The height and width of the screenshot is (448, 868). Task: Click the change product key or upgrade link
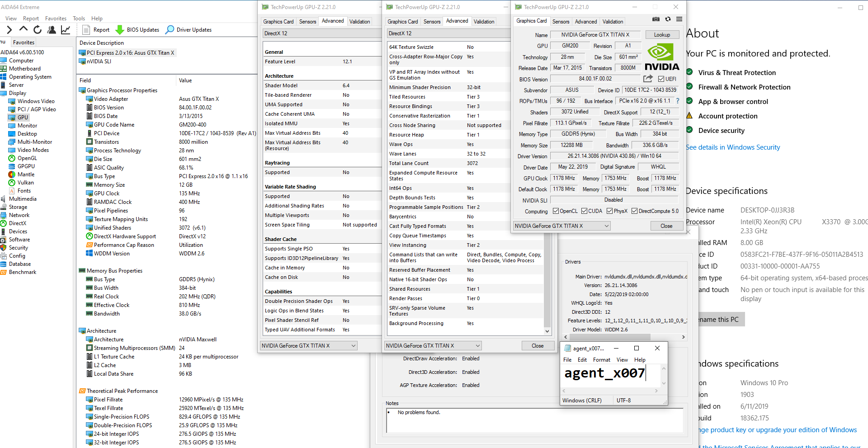click(777, 430)
